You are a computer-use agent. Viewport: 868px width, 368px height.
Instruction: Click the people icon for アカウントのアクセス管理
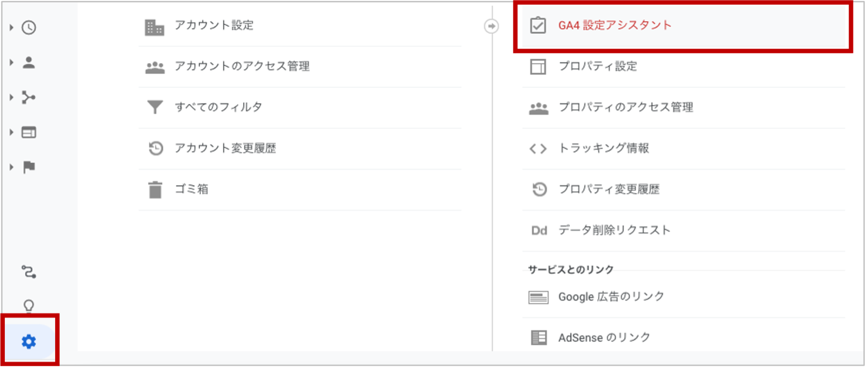click(155, 67)
